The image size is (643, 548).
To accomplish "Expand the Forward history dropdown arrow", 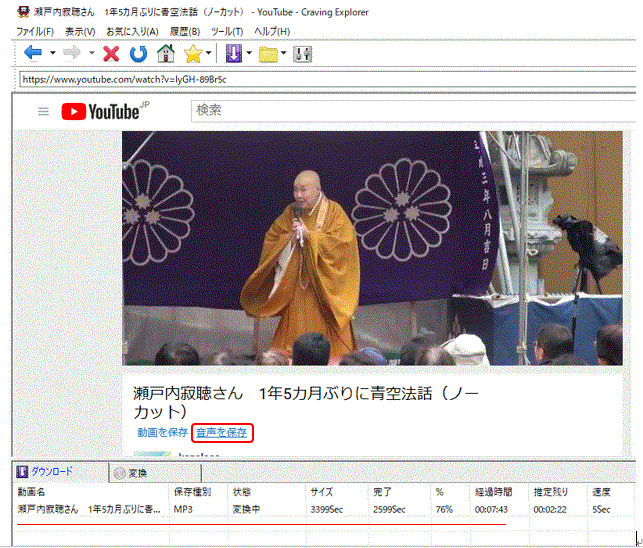I will point(91,53).
